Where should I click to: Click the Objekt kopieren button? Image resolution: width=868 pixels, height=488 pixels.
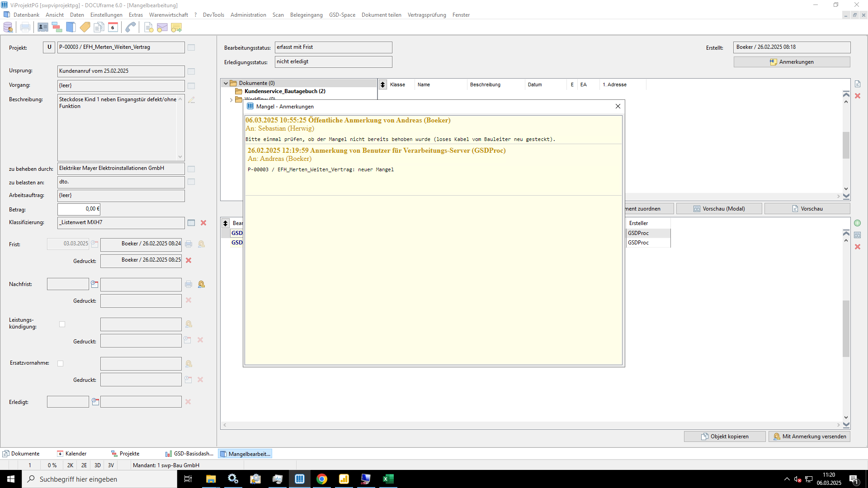(x=725, y=436)
